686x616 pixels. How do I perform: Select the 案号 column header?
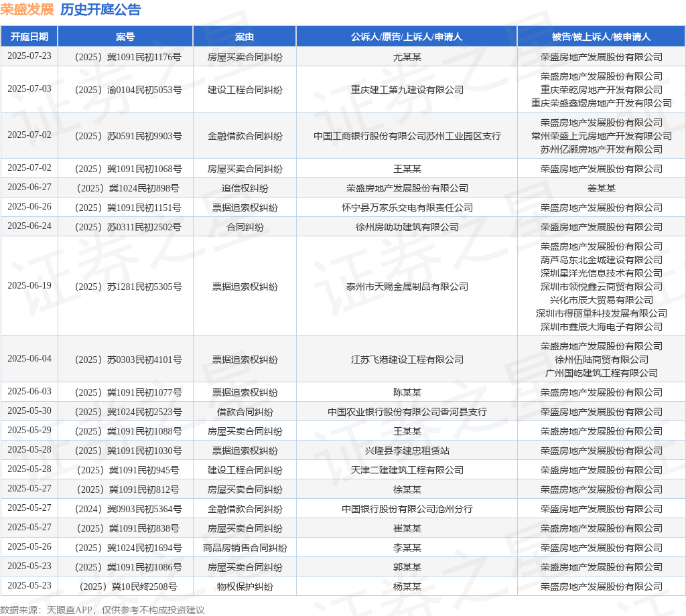click(125, 37)
